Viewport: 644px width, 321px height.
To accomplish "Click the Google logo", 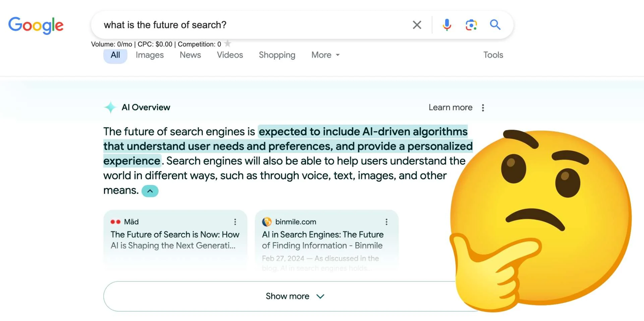I will click(x=36, y=25).
